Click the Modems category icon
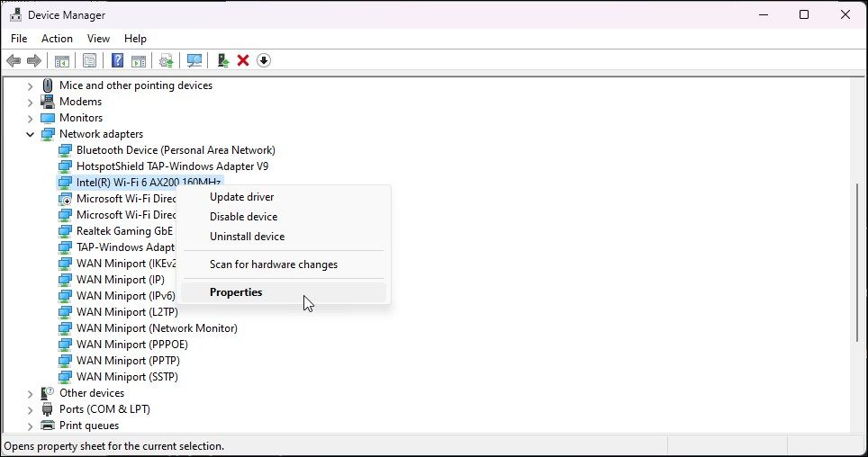 pos(48,102)
